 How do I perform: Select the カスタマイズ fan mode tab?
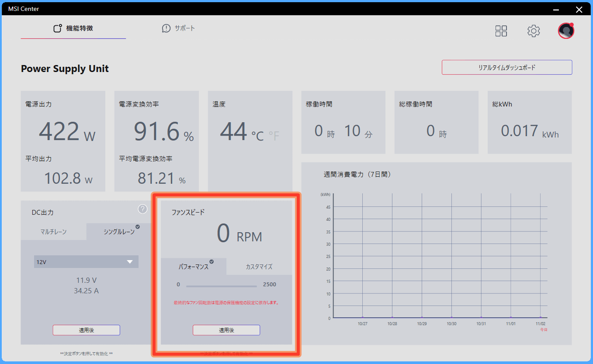[x=259, y=267]
